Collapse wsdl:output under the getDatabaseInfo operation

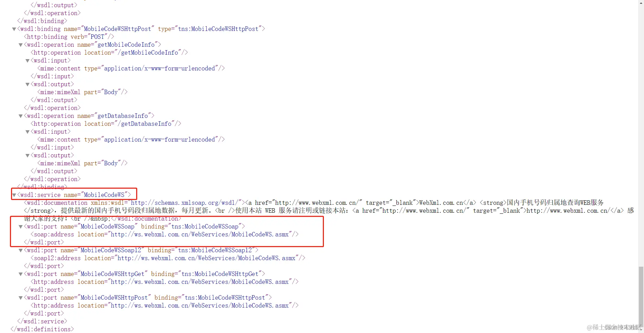28,156
